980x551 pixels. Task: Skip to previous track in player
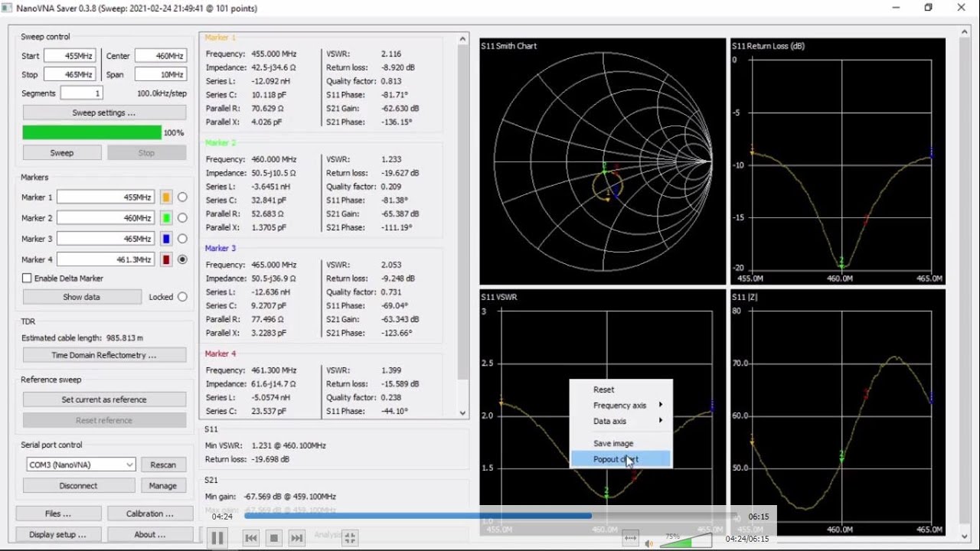[250, 538]
